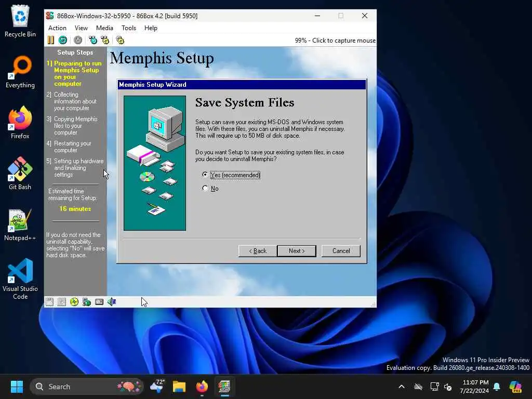The height and width of the screenshot is (399, 532).
Task: Click the CD-ROM disc status icon
Action: coord(74,302)
